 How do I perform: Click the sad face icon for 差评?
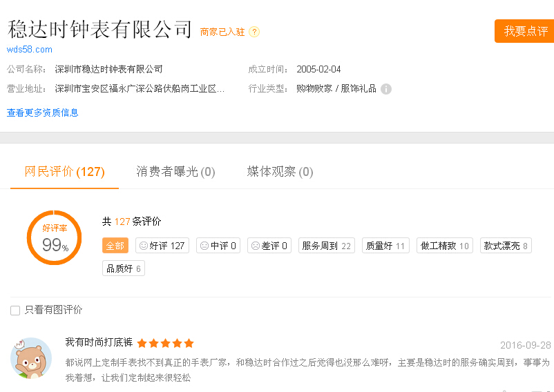click(x=255, y=246)
